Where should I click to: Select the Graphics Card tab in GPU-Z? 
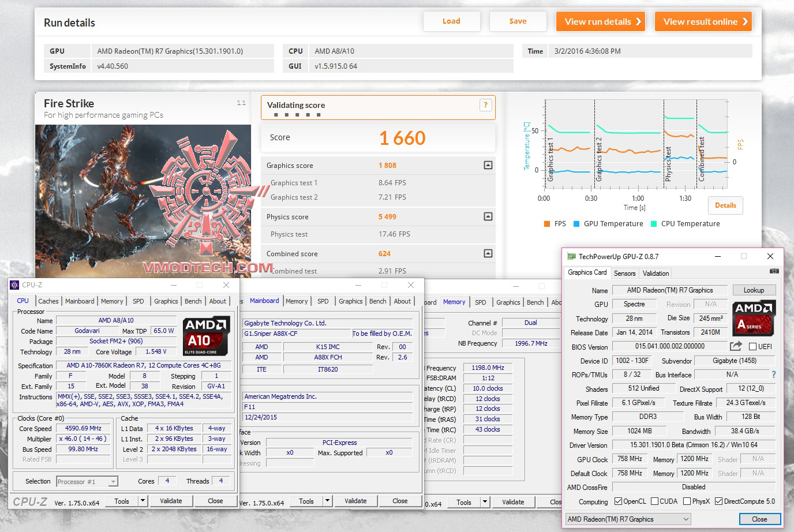point(587,272)
